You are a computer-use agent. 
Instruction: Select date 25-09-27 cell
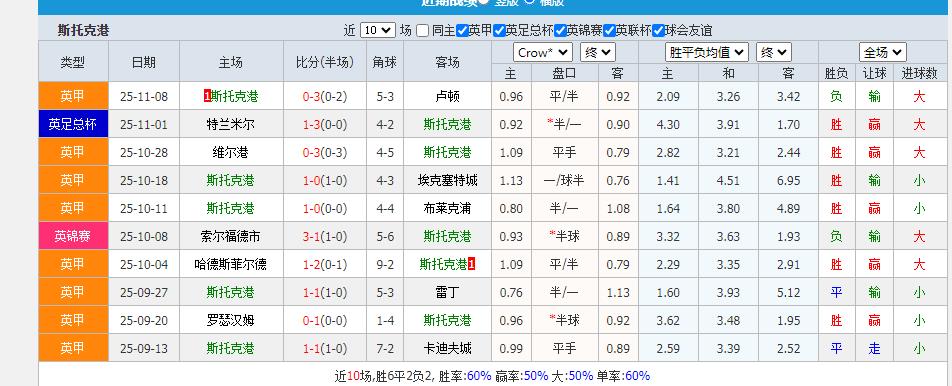coord(144,293)
